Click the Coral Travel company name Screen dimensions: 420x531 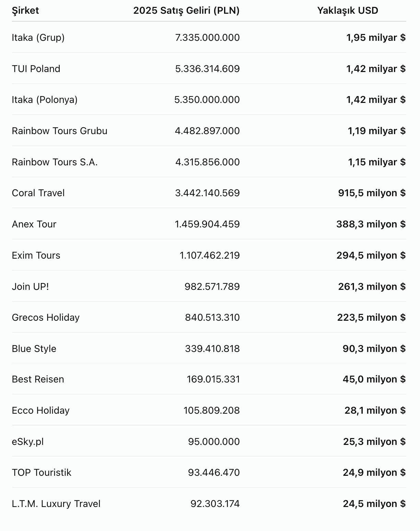pyautogui.click(x=38, y=193)
